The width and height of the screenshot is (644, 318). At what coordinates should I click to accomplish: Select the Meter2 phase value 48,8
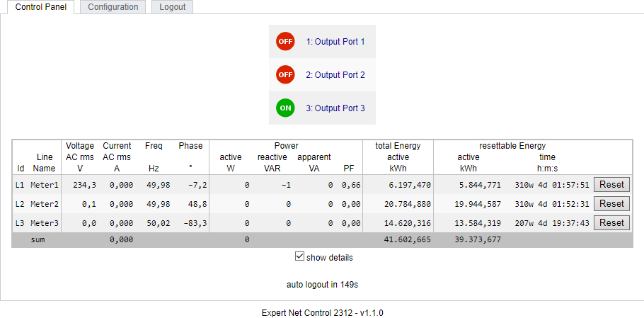coord(196,204)
